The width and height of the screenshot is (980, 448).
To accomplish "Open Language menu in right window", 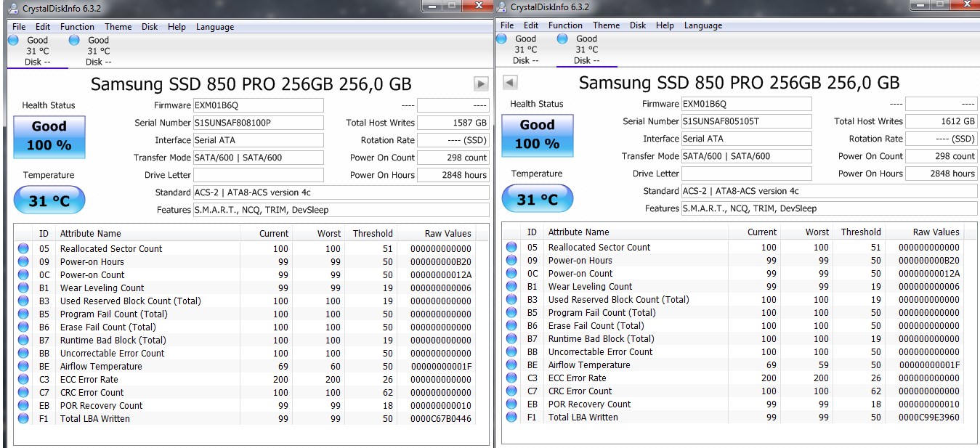I will tap(703, 25).
